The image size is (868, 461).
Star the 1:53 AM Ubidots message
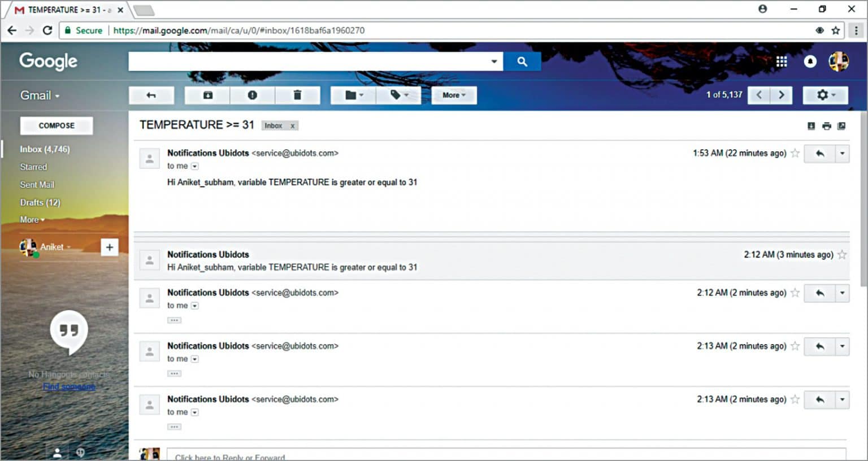point(795,153)
